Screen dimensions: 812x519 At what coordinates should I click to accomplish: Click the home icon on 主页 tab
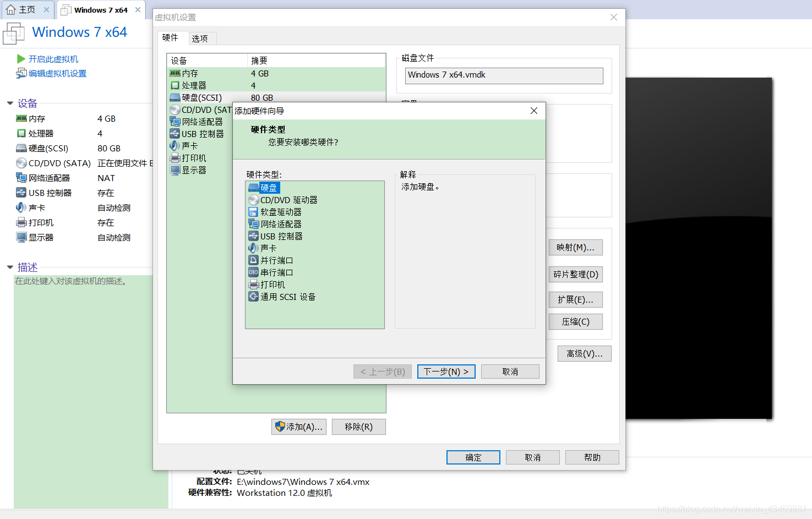click(x=10, y=9)
